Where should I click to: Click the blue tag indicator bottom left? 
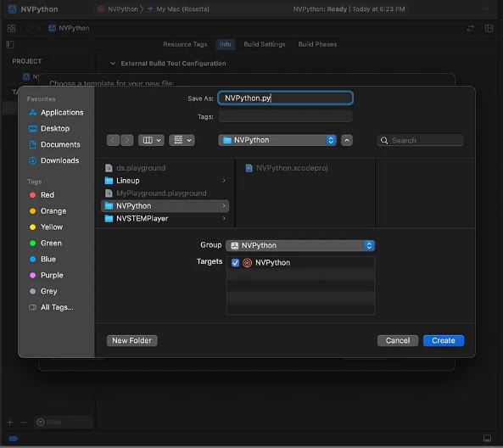click(14, 439)
